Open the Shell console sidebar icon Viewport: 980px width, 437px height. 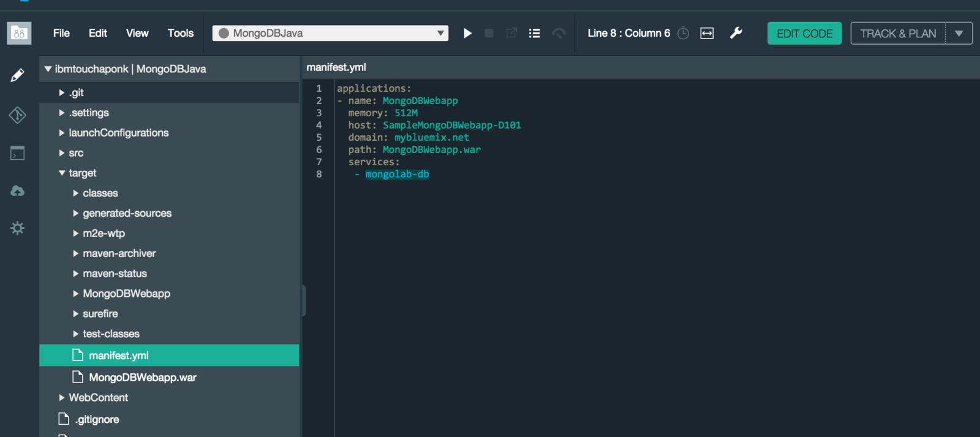coord(17,152)
